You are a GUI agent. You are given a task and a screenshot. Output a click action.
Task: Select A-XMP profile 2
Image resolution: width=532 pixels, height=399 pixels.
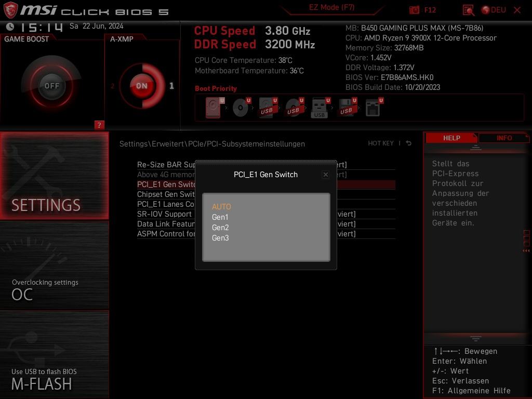113,86
